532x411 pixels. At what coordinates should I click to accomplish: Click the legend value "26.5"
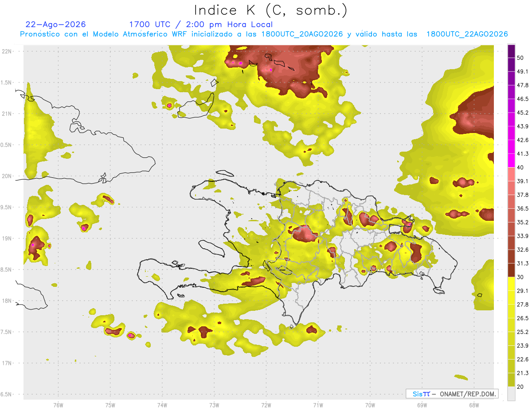pyautogui.click(x=523, y=318)
